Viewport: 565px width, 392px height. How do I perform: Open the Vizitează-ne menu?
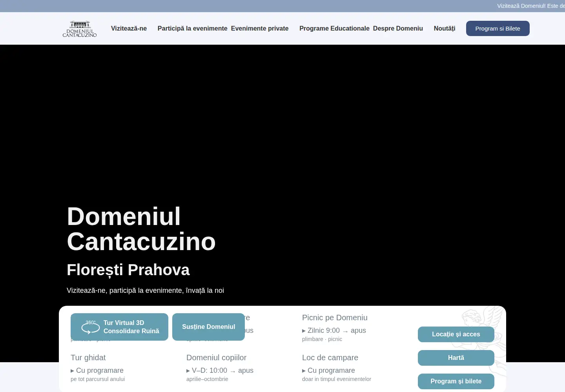[129, 28]
